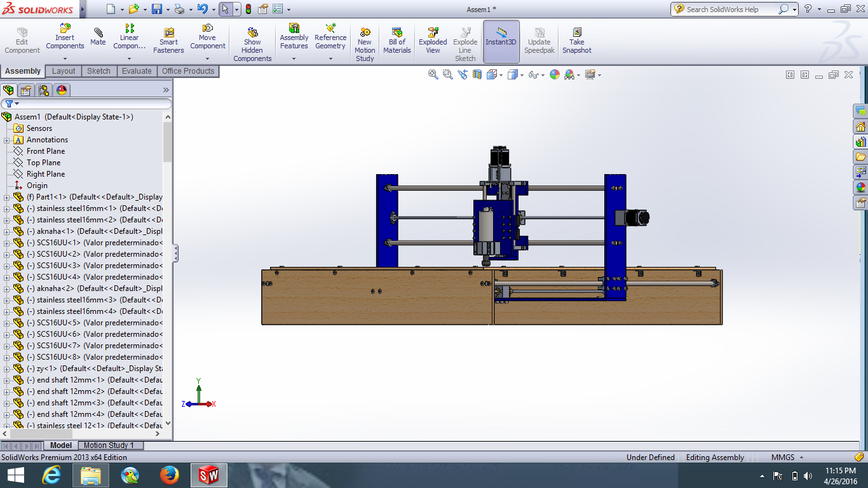
Task: Toggle the Select arrow tool
Action: [225, 10]
